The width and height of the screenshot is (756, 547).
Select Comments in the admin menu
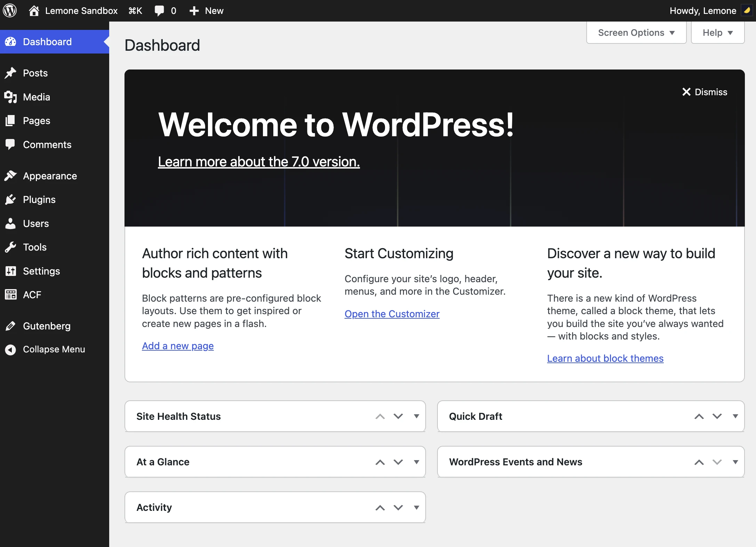[55, 145]
